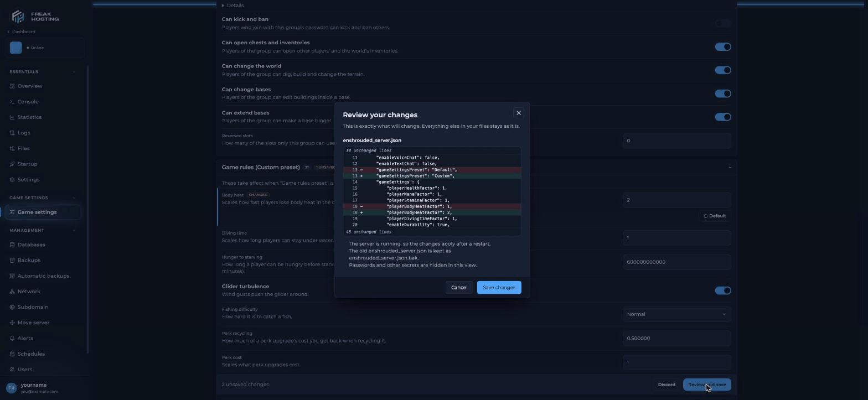Click the user avatar at bottom left
This screenshot has height=400, width=868.
(11, 388)
